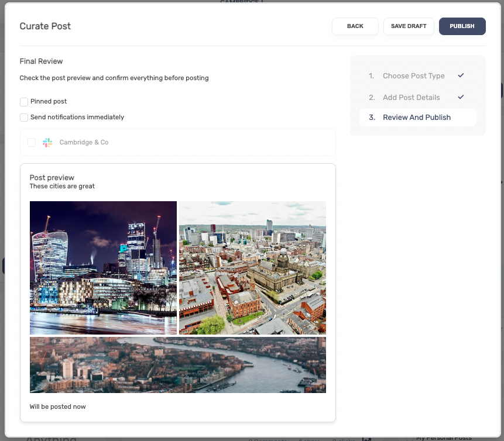Click the 'Check the post preview' instruction text
The height and width of the screenshot is (441, 504).
114,78
